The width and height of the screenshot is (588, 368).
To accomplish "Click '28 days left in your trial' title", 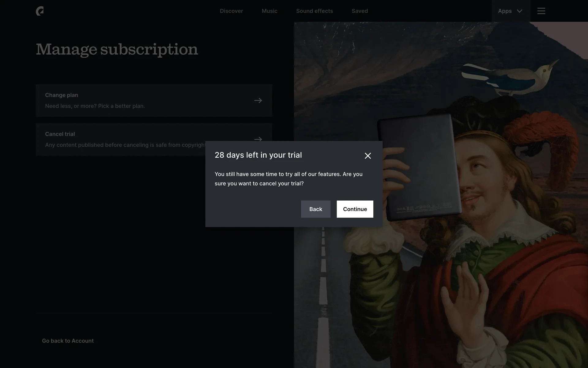I will click(258, 155).
